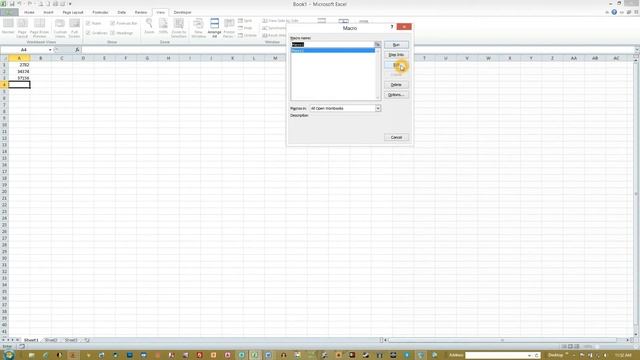Viewport: 640px width, 360px height.
Task: Select the highlighted macro in the list
Action: (333, 50)
